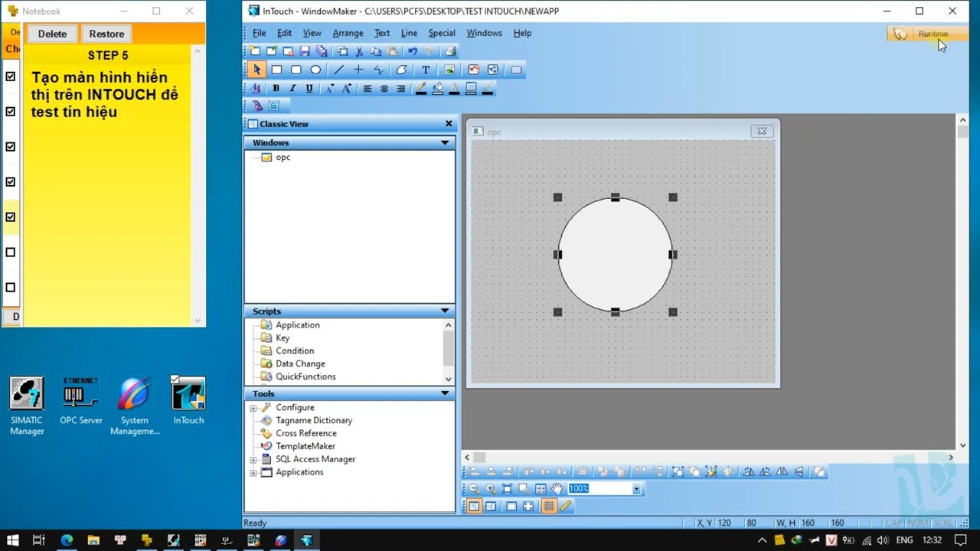Activate the Text tool

click(x=426, y=70)
